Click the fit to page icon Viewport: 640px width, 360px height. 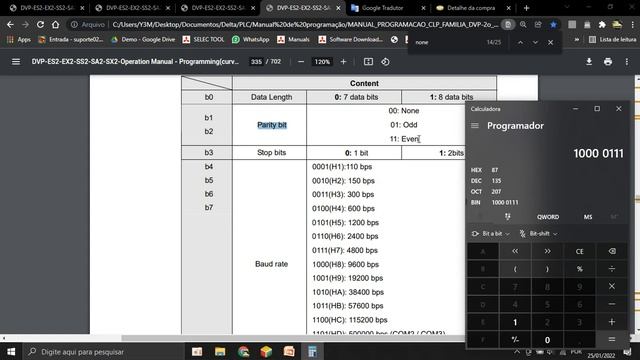click(x=368, y=62)
